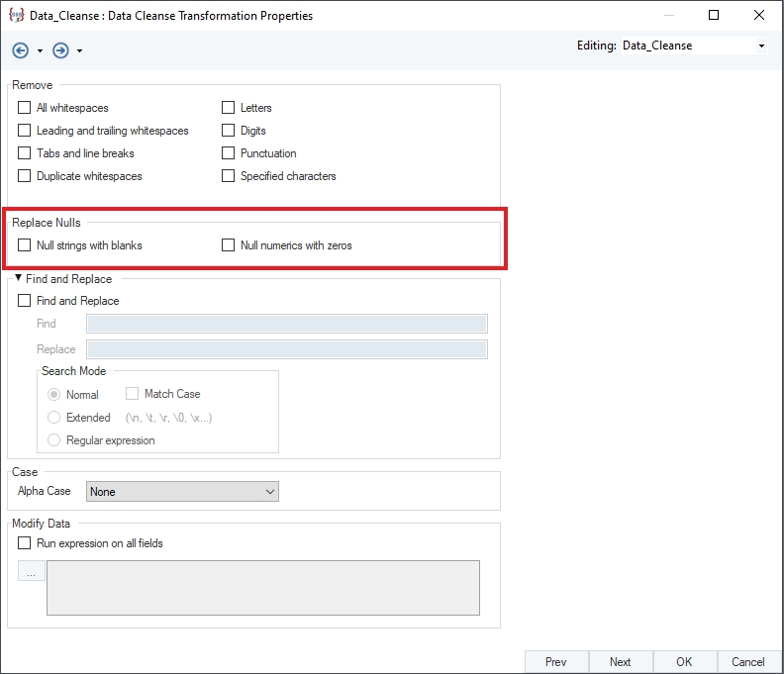Viewport: 784px width, 674px height.
Task: Tick the Null numerics with zeros checkbox
Action: tap(229, 245)
